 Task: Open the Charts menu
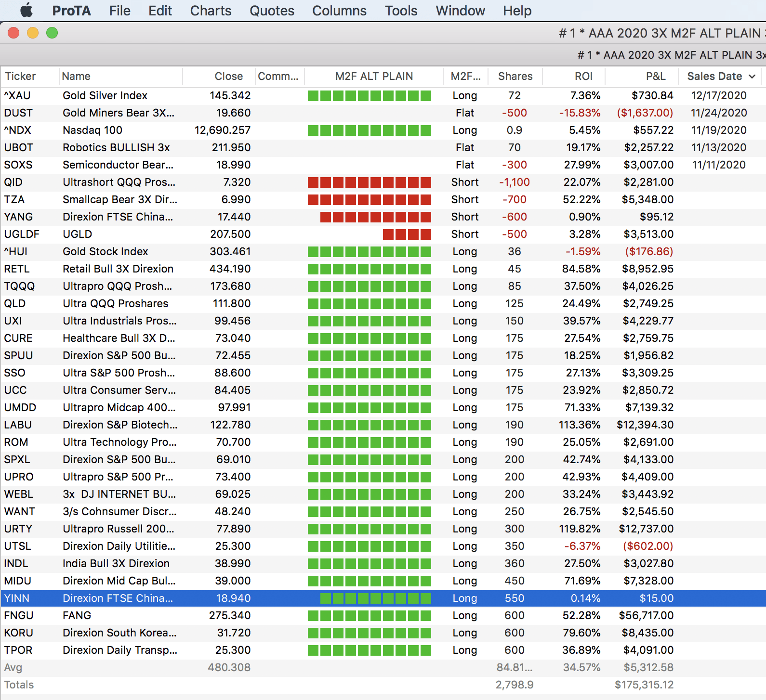(211, 11)
